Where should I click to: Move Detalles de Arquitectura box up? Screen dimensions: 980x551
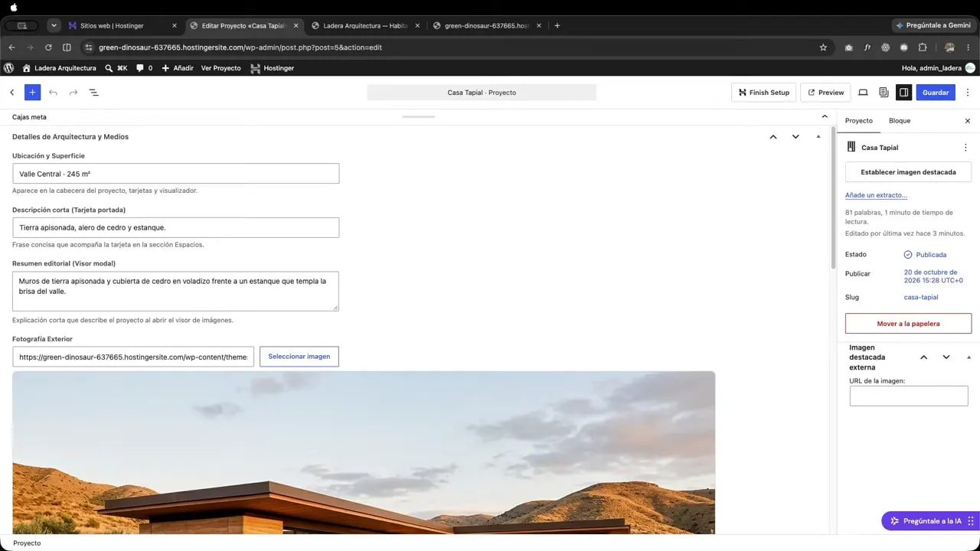pos(773,137)
